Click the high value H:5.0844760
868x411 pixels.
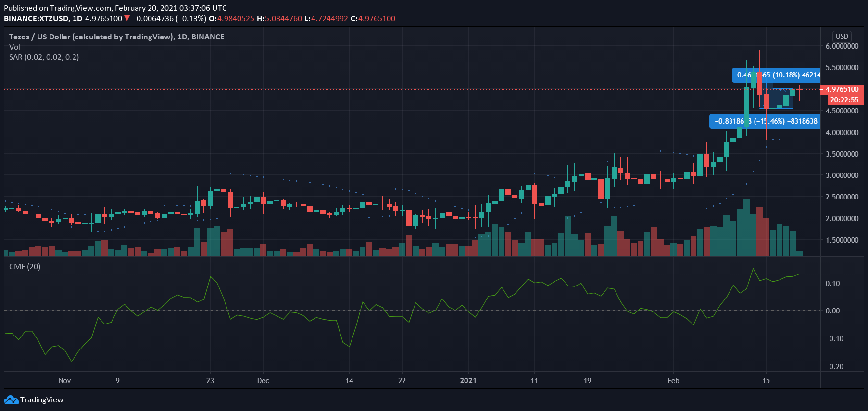click(x=279, y=19)
